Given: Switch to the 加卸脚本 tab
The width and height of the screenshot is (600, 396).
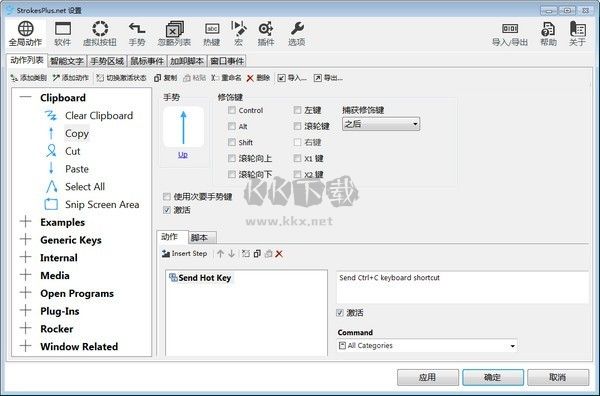Looking at the screenshot, I should click(x=187, y=61).
